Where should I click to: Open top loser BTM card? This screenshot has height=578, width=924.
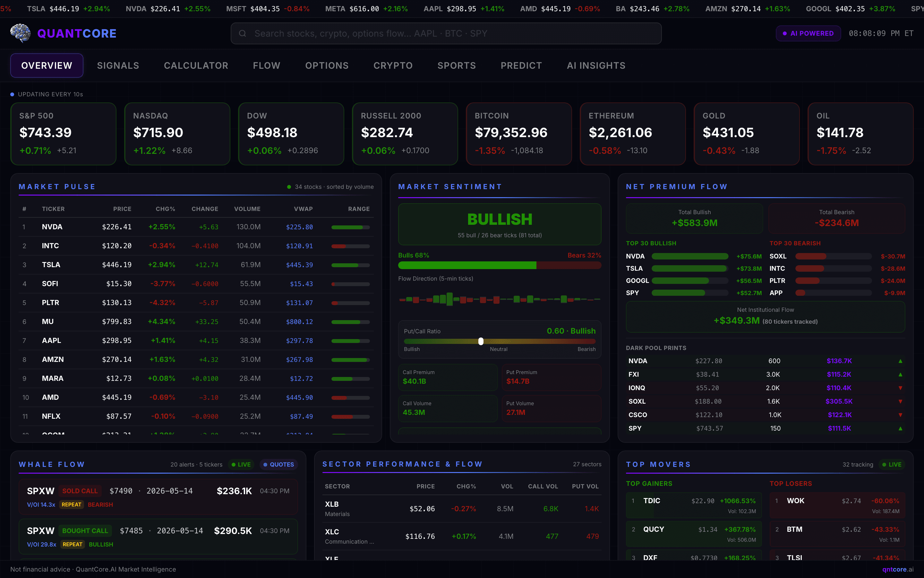tap(837, 534)
